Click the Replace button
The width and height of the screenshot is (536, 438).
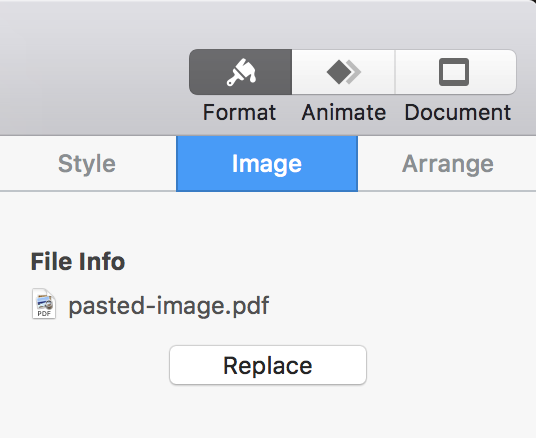[268, 365]
